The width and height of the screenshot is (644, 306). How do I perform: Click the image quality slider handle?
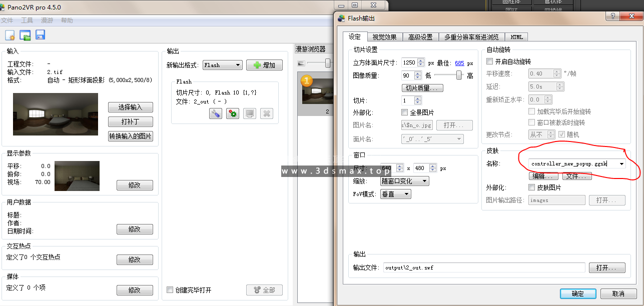coord(459,75)
